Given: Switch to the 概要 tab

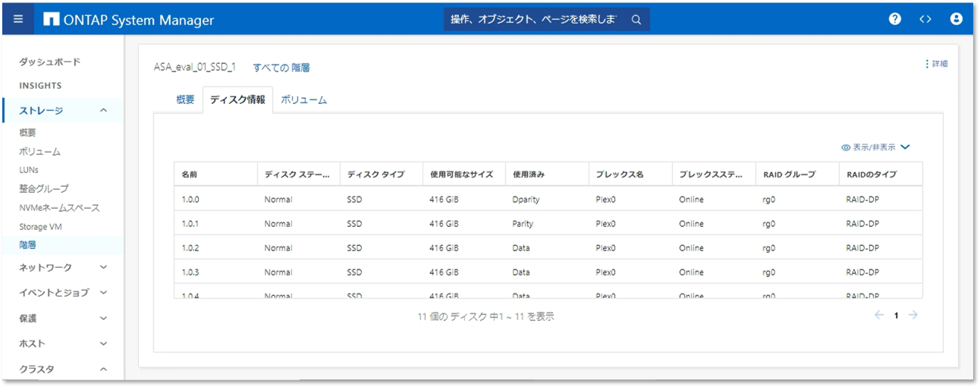Looking at the screenshot, I should 185,99.
